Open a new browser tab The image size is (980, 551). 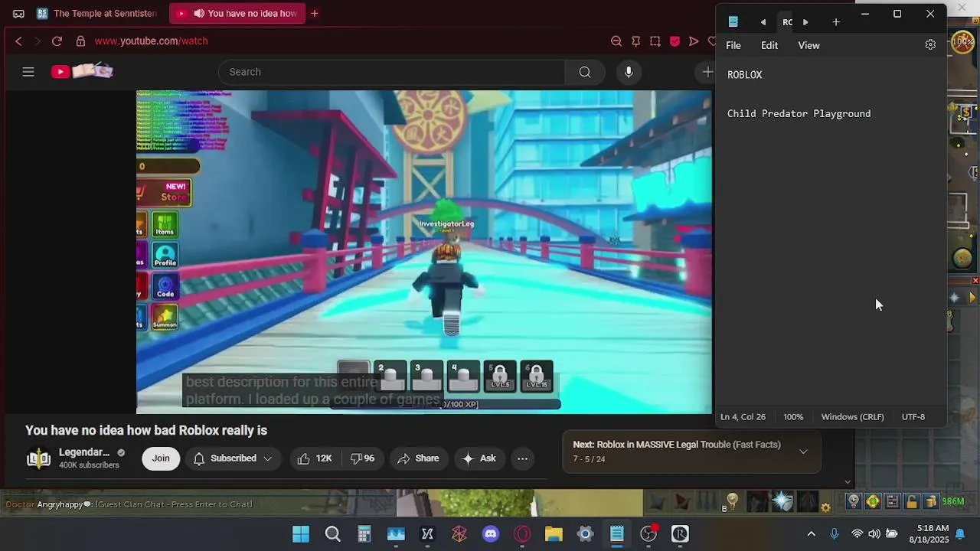(314, 14)
